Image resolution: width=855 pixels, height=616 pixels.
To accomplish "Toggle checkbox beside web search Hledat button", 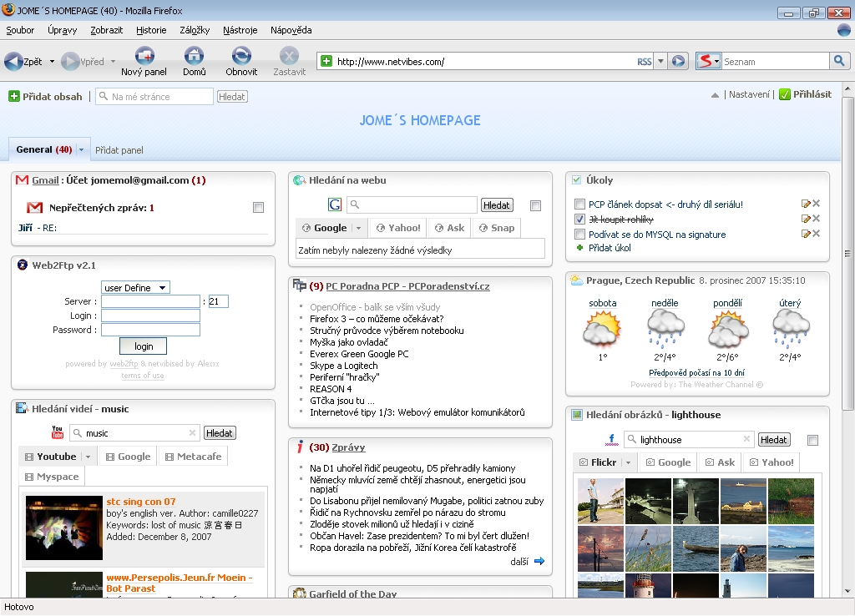I will click(535, 205).
